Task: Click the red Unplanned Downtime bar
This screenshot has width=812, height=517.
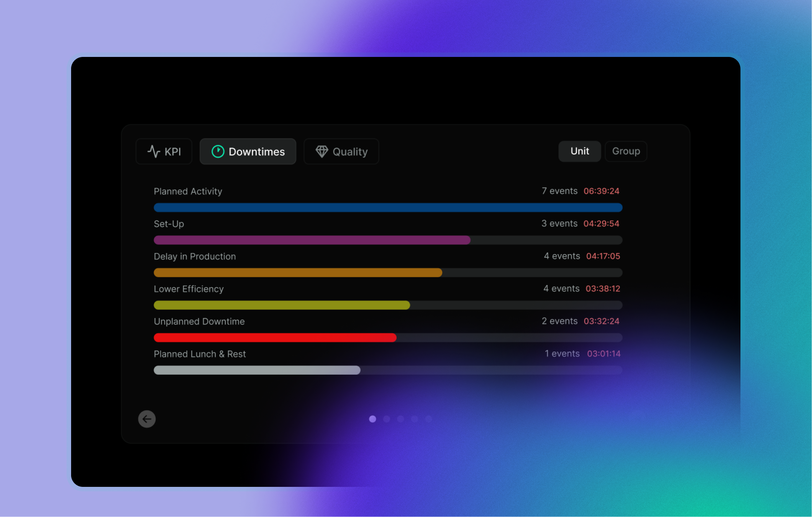Action: pyautogui.click(x=275, y=338)
